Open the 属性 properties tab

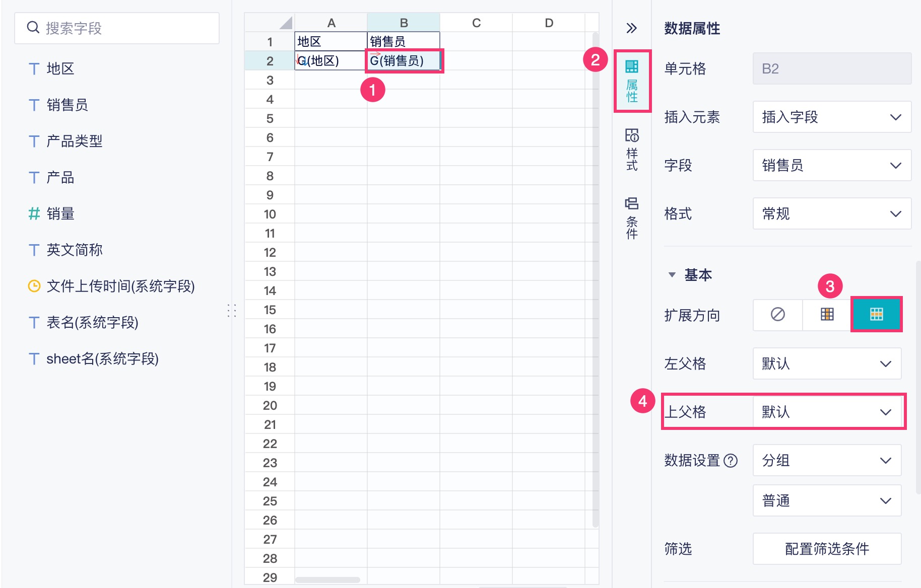click(632, 81)
